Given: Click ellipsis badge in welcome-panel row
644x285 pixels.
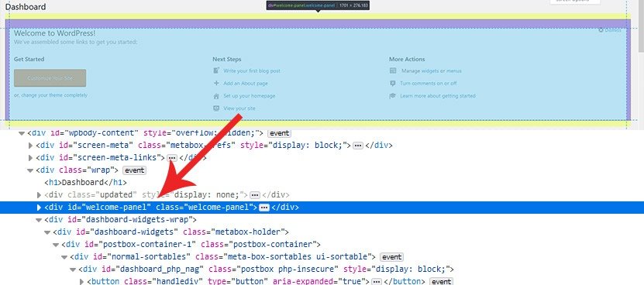Looking at the screenshot, I should coord(264,208).
